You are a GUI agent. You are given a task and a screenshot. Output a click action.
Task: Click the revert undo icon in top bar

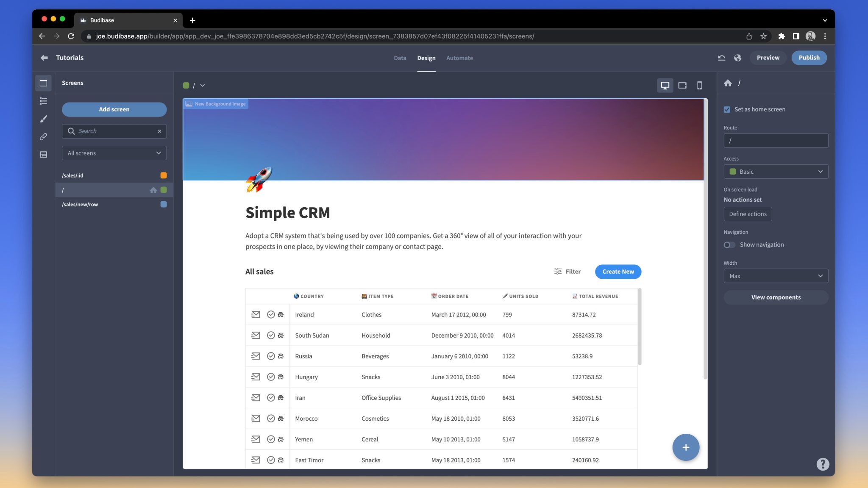(x=721, y=58)
